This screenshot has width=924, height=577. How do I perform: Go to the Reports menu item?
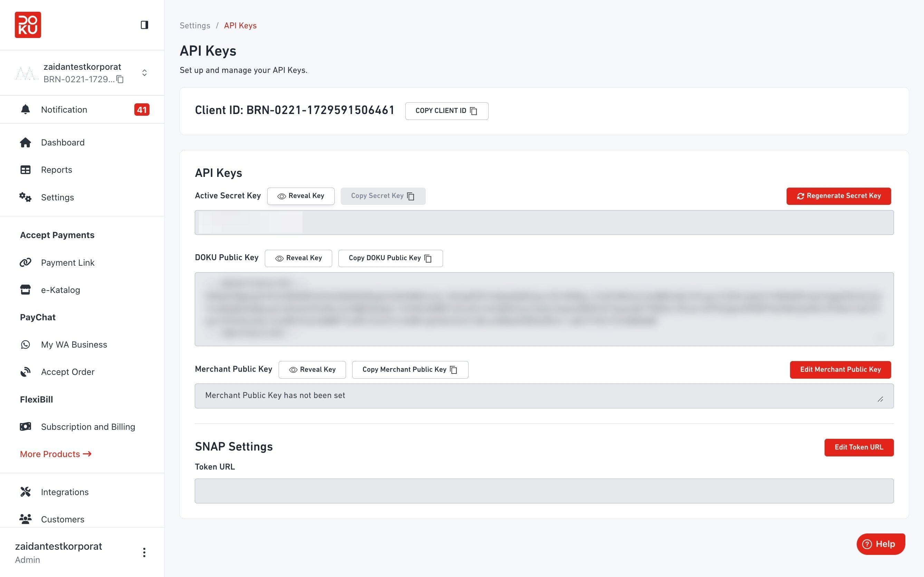56,170
